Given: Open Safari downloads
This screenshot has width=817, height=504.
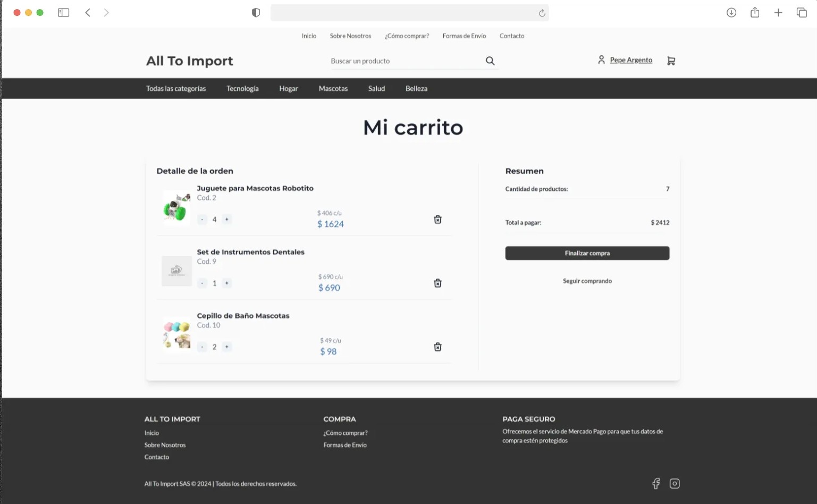Looking at the screenshot, I should pos(731,13).
